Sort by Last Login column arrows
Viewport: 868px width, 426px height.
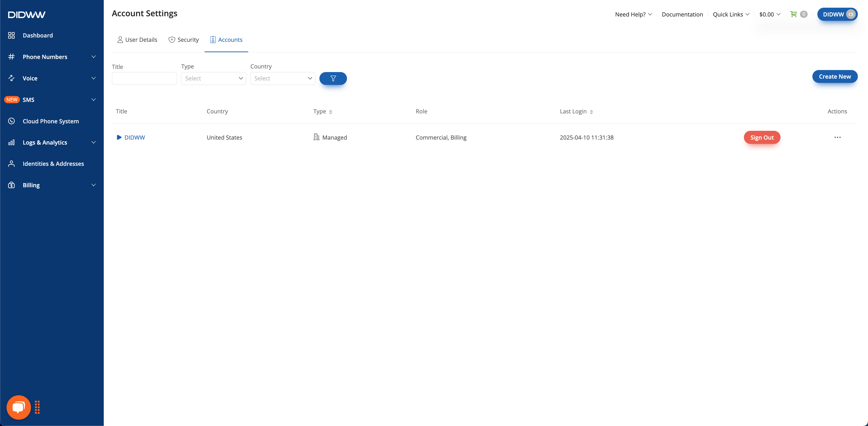591,112
